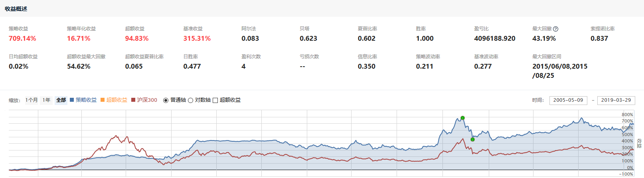Image resolution: width=644 pixels, height=178 pixels.
Task: Click the green drawdown trough marker on chart
Action: 472,139
